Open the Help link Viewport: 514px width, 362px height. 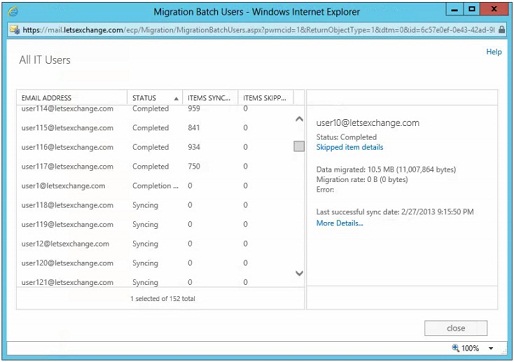pyautogui.click(x=494, y=52)
